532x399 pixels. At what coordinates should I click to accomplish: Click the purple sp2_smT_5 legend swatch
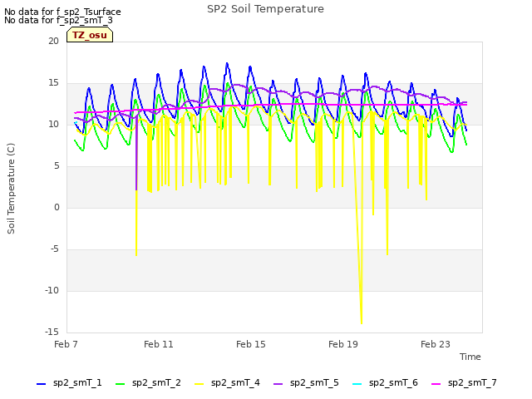278,384
